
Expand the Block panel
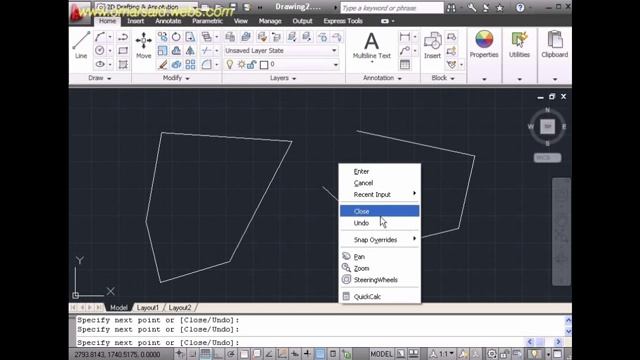point(443,78)
